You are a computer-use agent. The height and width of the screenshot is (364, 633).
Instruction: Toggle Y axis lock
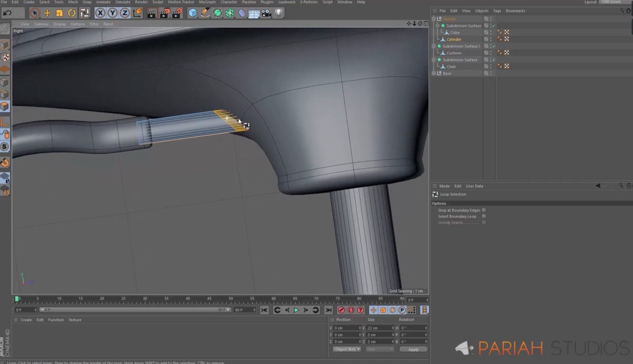(x=113, y=13)
